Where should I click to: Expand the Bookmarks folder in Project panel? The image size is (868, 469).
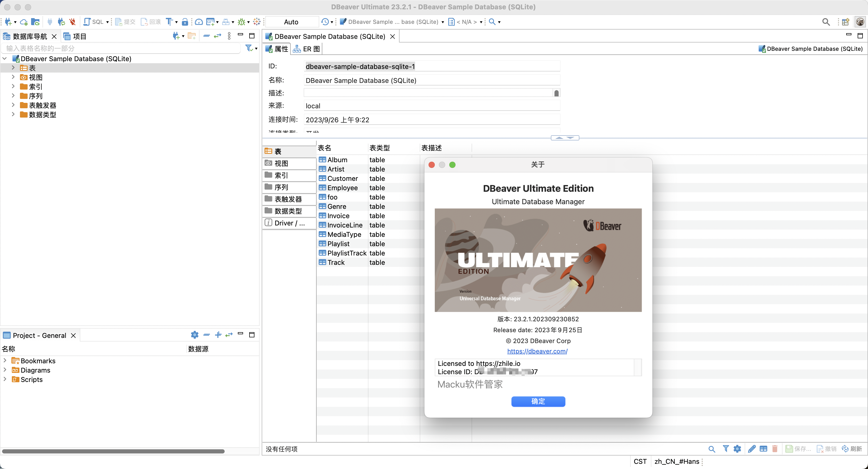point(5,360)
